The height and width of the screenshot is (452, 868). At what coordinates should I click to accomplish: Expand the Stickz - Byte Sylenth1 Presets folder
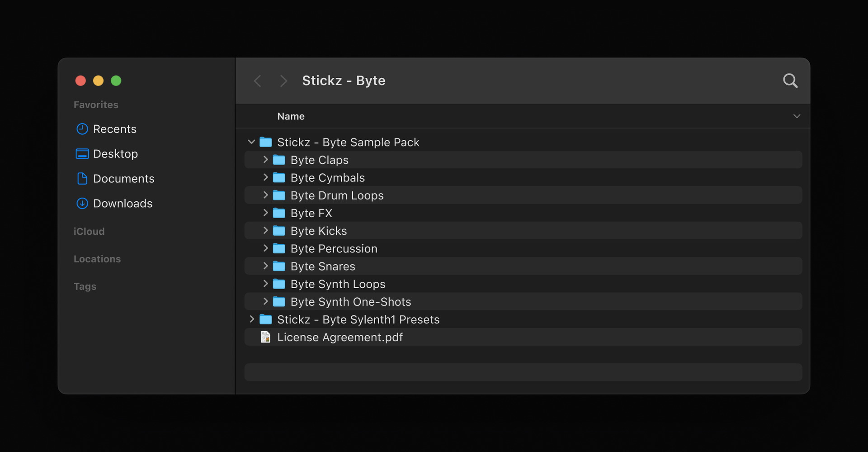pos(252,319)
